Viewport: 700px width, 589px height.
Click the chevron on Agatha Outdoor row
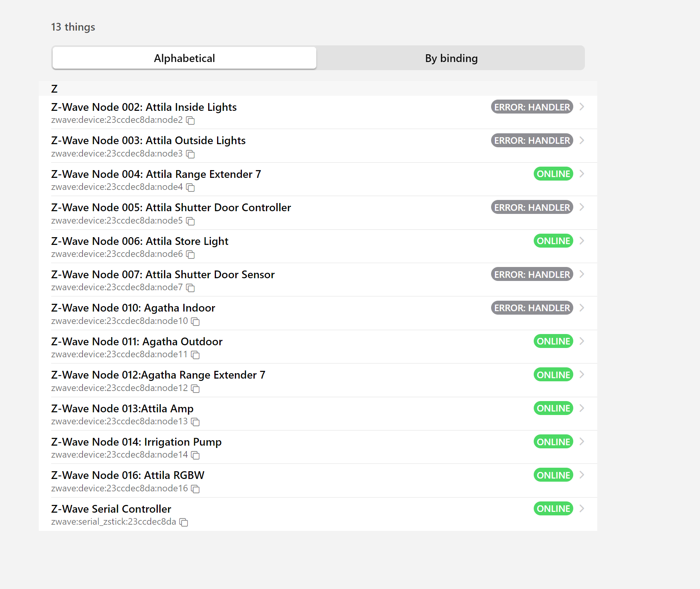581,341
